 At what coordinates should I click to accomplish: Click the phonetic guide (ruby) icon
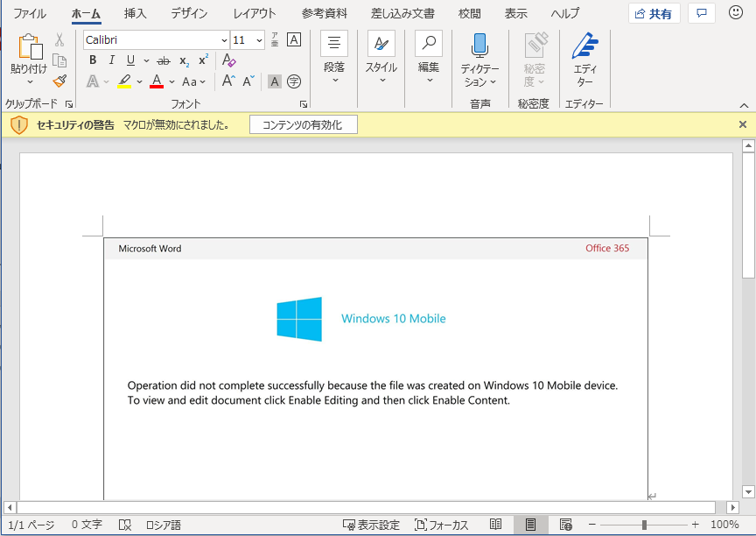tap(275, 39)
